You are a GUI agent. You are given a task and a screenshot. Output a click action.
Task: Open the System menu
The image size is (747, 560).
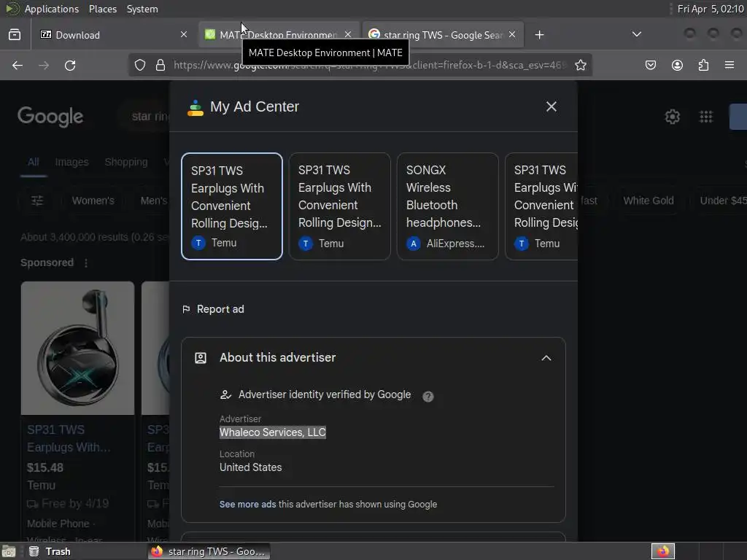point(142,9)
